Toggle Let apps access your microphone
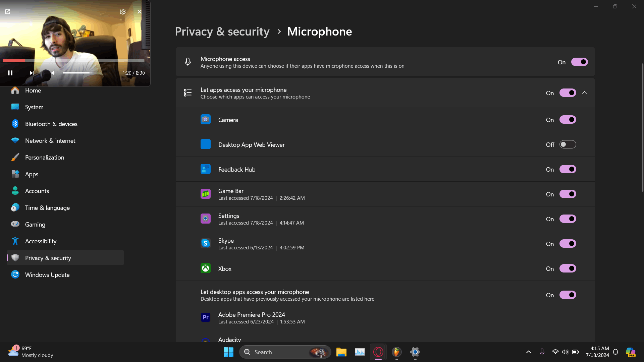Image resolution: width=644 pixels, height=362 pixels. click(x=568, y=93)
